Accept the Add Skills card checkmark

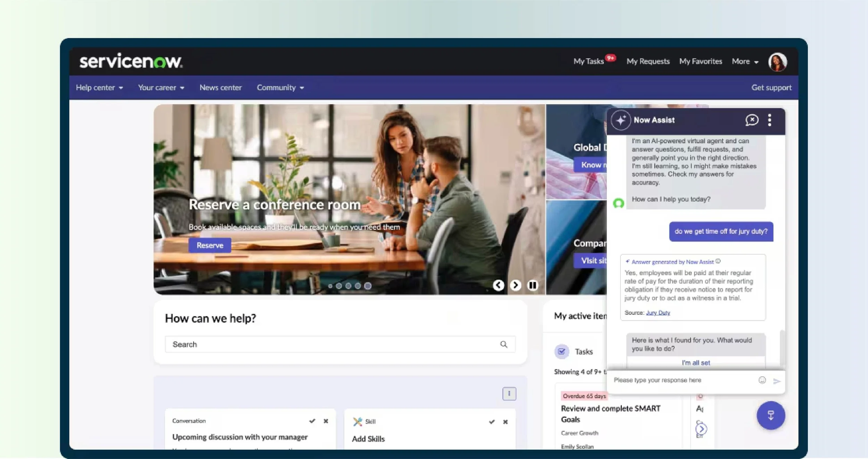coord(492,422)
